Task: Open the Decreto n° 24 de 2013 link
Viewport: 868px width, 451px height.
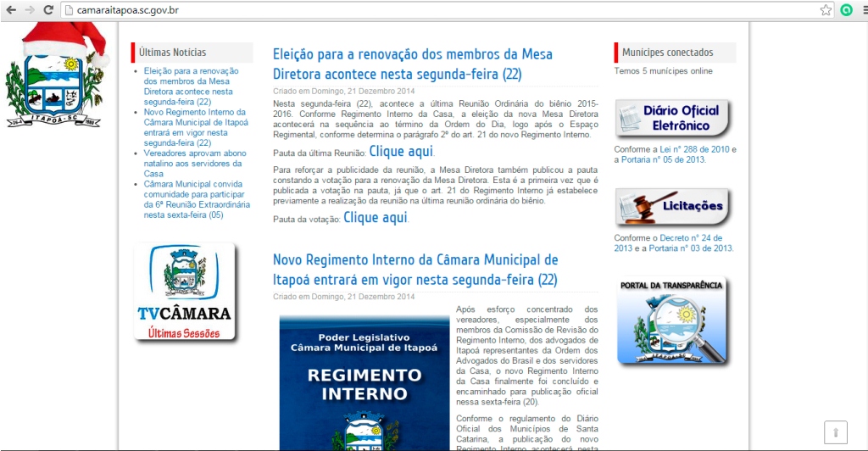Action: pos(668,243)
